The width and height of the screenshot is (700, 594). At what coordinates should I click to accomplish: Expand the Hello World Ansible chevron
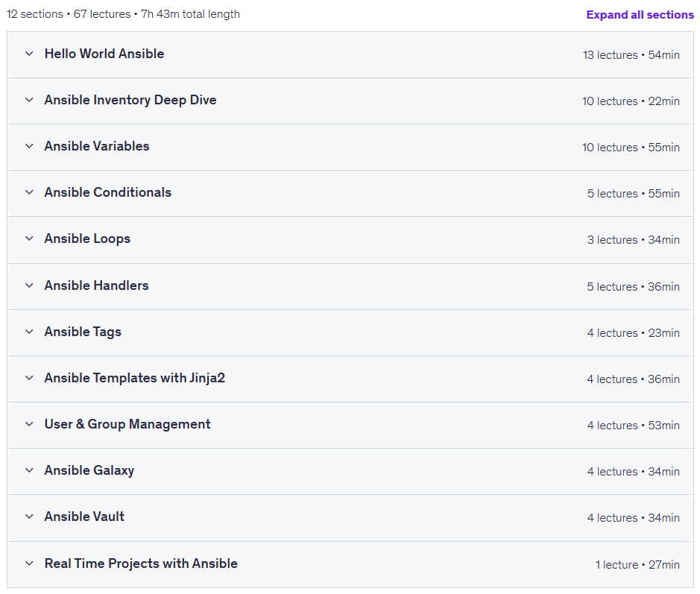(30, 54)
